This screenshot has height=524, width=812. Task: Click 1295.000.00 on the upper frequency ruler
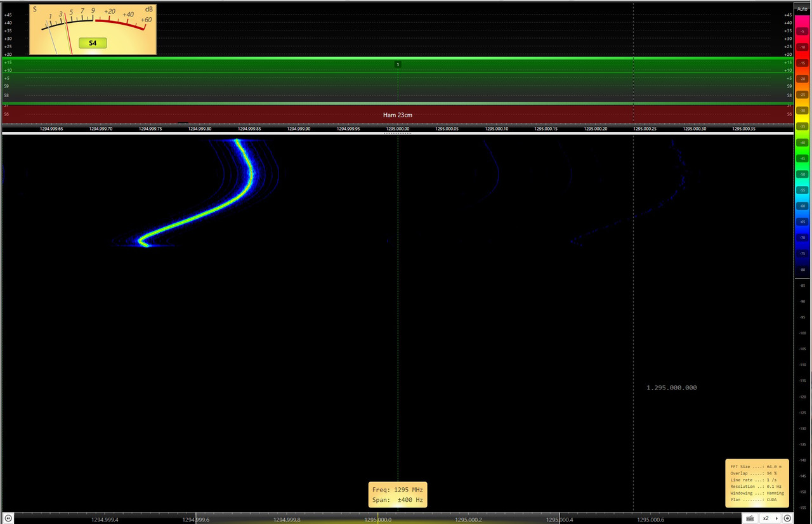(x=398, y=129)
